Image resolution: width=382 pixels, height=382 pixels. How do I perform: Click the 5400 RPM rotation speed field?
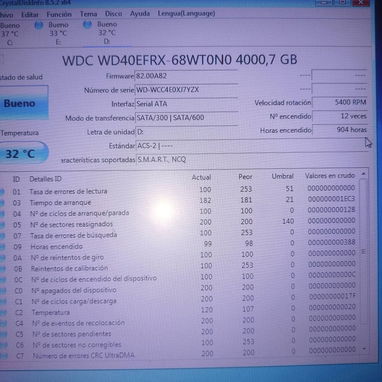tap(340, 102)
